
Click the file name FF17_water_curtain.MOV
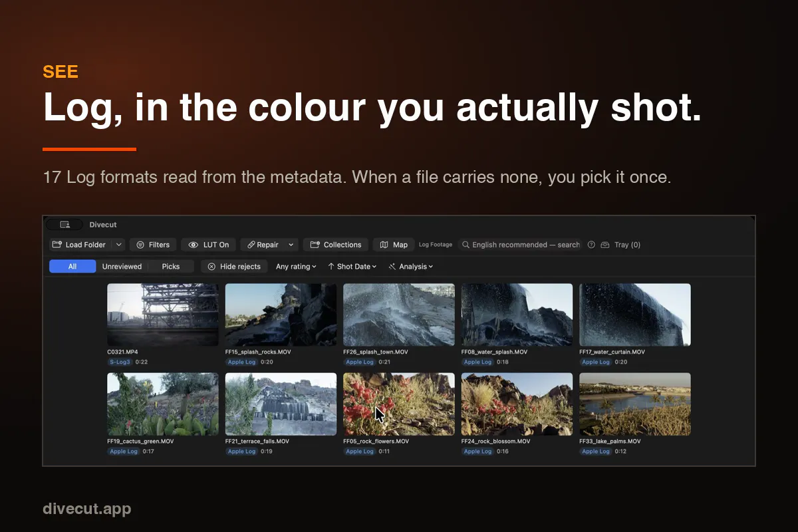[x=612, y=352]
